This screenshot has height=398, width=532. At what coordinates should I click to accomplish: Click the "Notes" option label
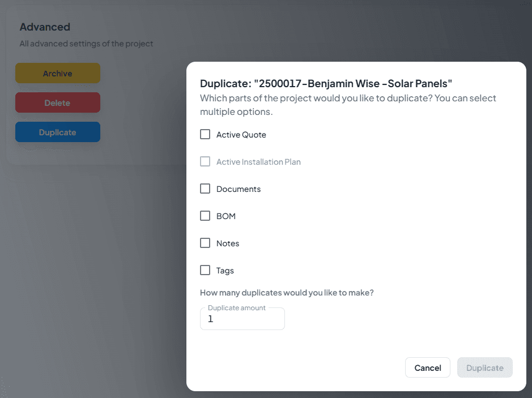[x=228, y=243]
